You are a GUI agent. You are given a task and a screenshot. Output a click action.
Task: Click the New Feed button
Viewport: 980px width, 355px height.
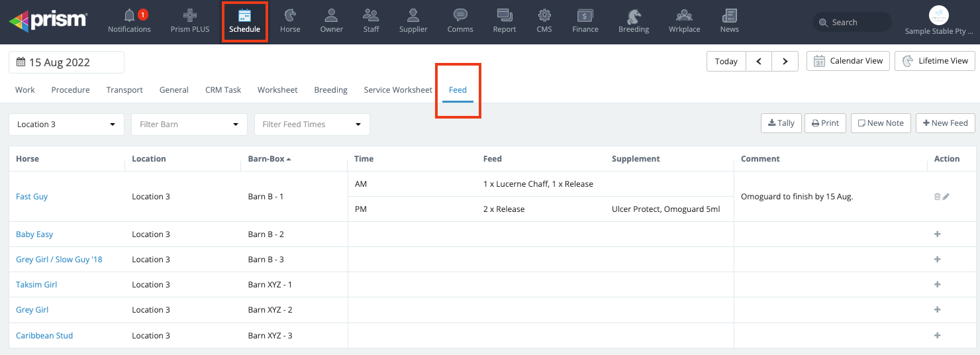pyautogui.click(x=945, y=123)
